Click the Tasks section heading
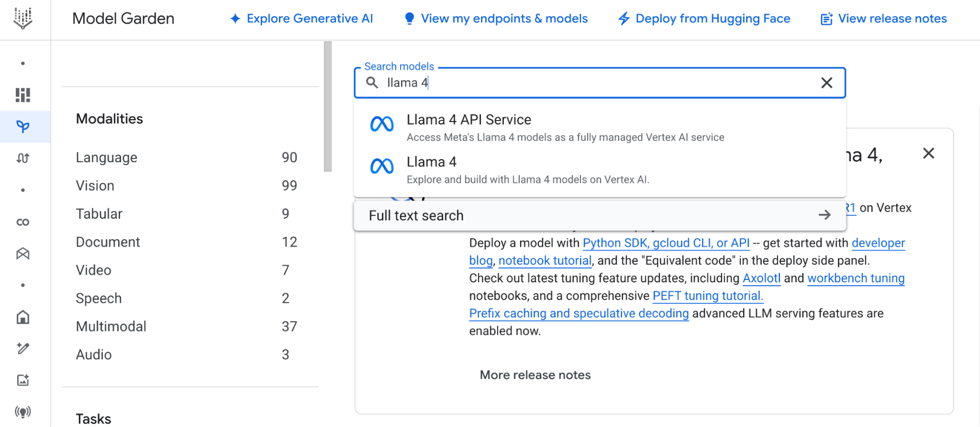Viewport: 980px width, 427px height. [x=93, y=419]
